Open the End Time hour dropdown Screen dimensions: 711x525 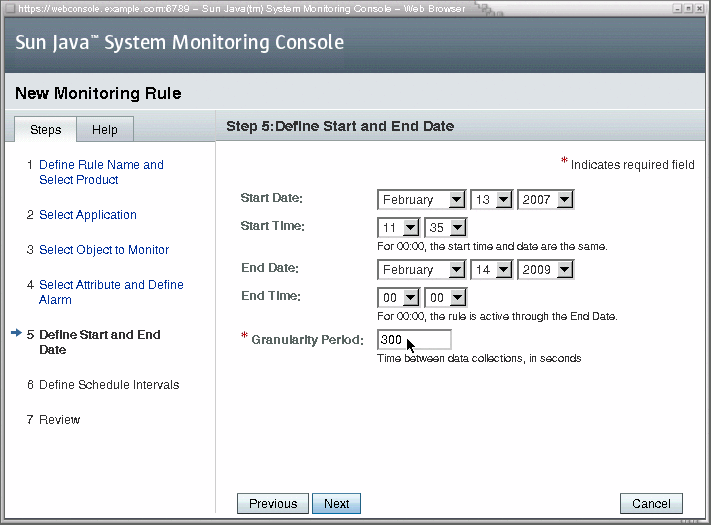[399, 298]
